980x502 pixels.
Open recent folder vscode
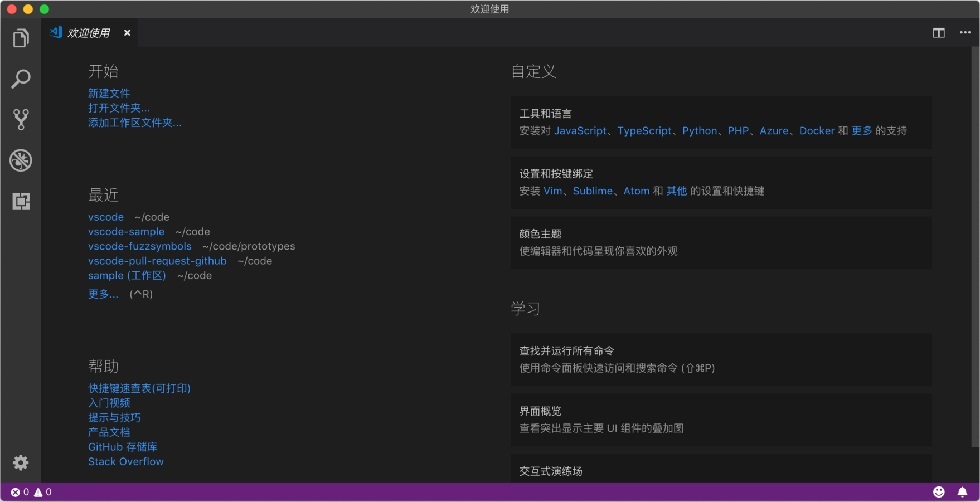pos(106,217)
